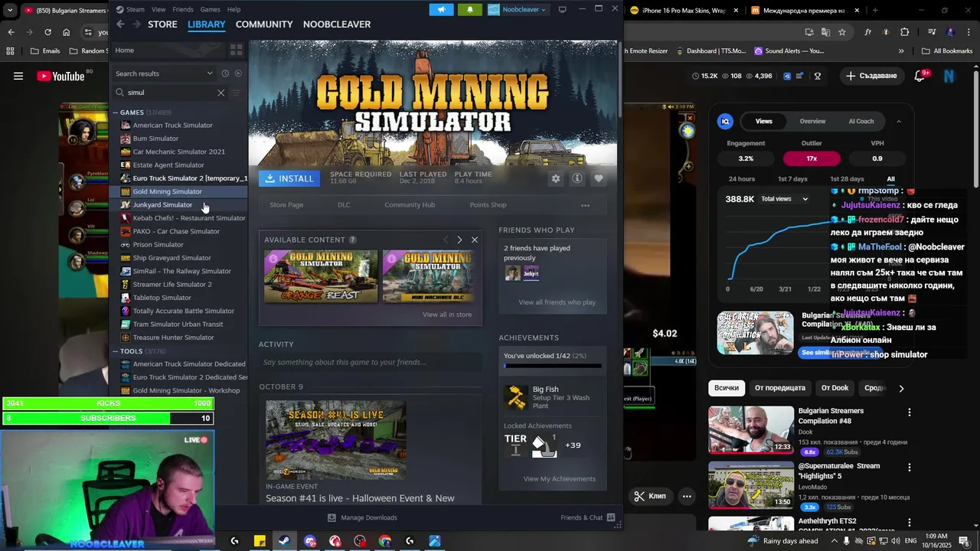Image resolution: width=980 pixels, height=551 pixels.
Task: Open Gold Mining Simulator settings gear
Action: [556, 178]
